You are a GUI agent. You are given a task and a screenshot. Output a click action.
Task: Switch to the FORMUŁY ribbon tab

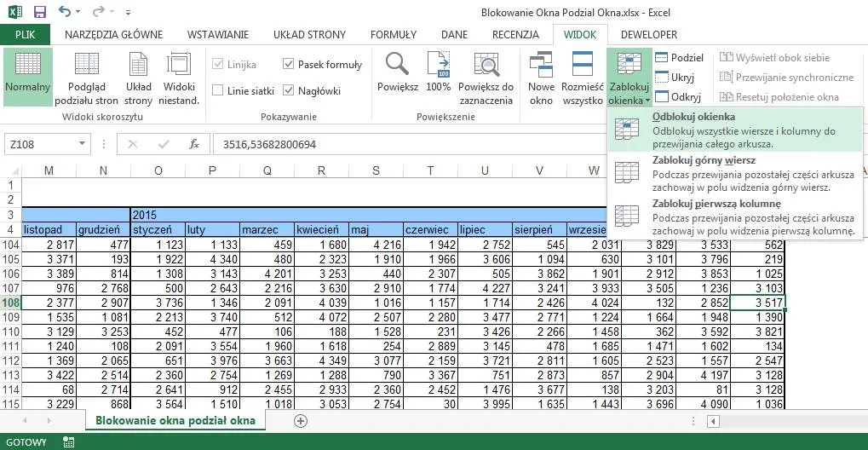394,35
